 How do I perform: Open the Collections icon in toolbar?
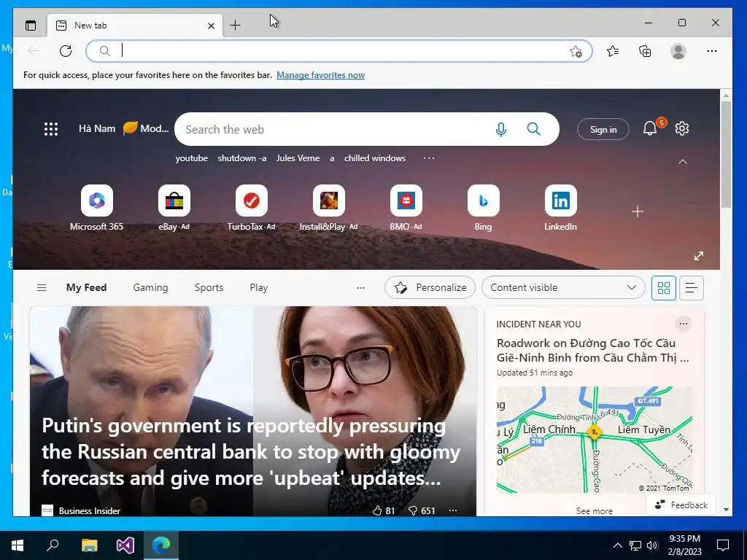(x=645, y=51)
